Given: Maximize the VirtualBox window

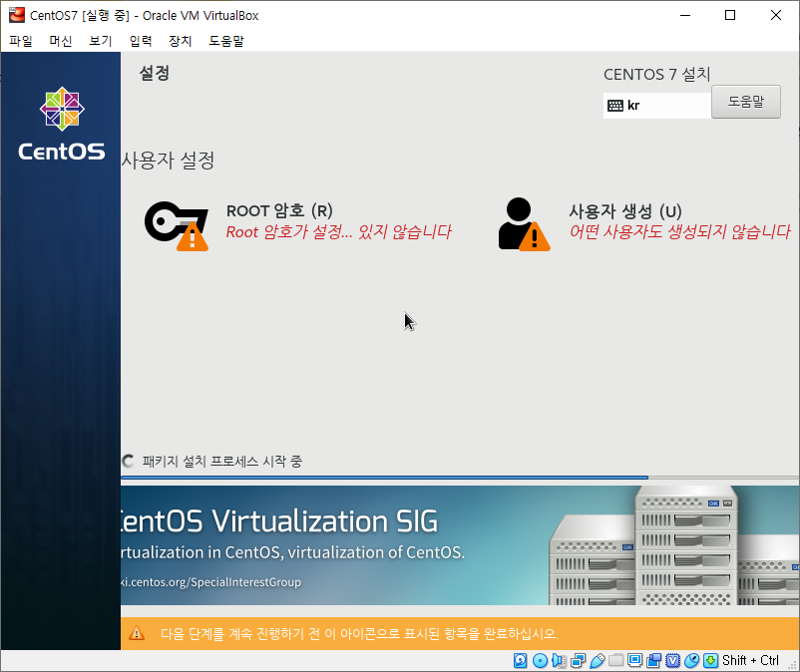Looking at the screenshot, I should (x=730, y=15).
